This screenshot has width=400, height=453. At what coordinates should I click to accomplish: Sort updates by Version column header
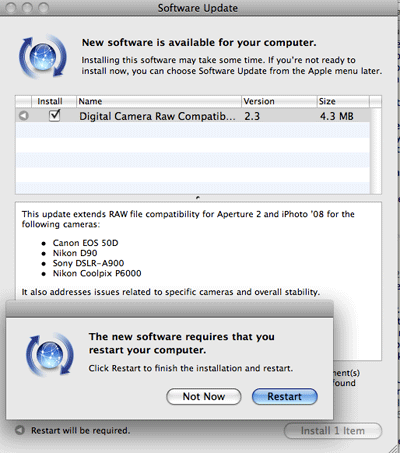point(279,101)
